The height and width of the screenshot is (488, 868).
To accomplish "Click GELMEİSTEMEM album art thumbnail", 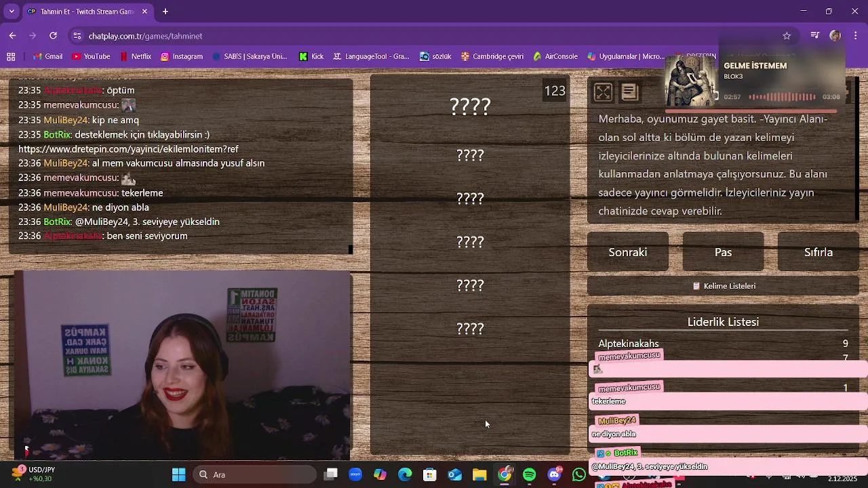I will [690, 81].
